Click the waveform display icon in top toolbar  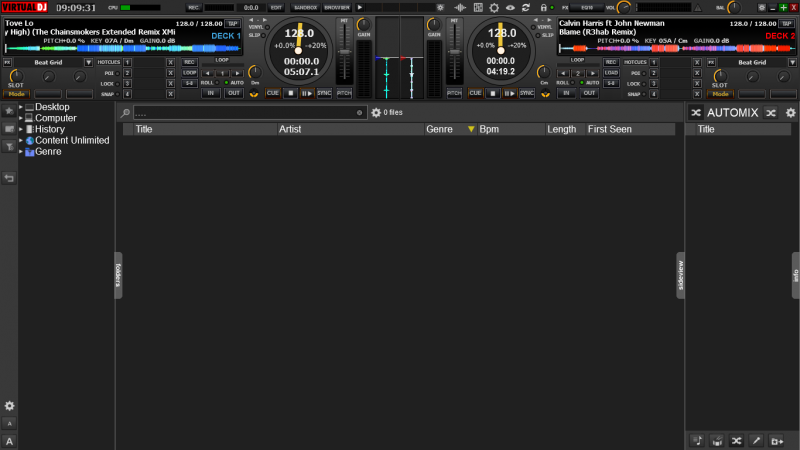click(460, 8)
